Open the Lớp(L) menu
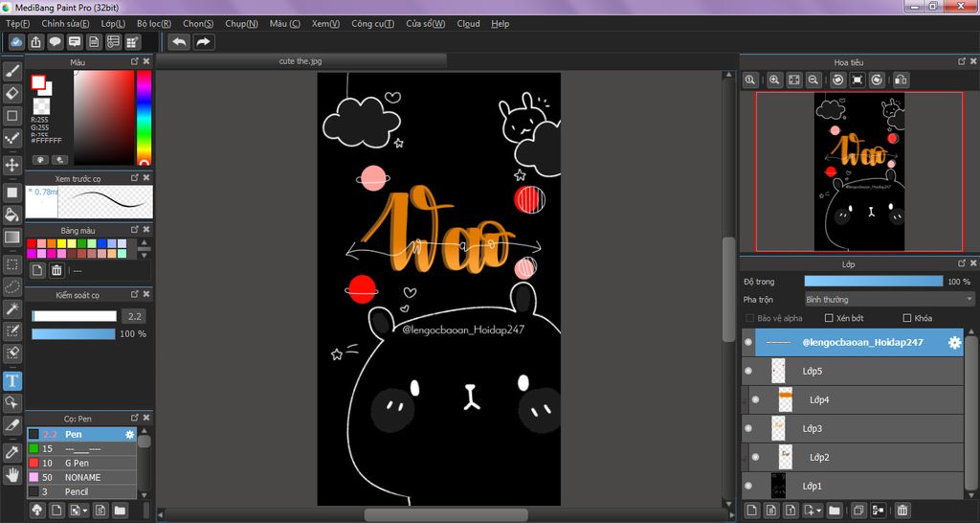 tap(113, 24)
